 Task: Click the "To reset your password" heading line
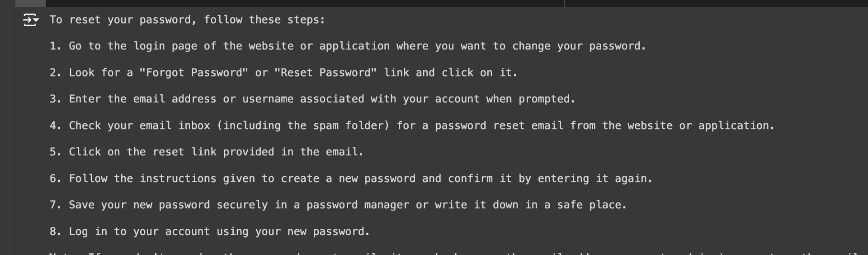pos(187,20)
